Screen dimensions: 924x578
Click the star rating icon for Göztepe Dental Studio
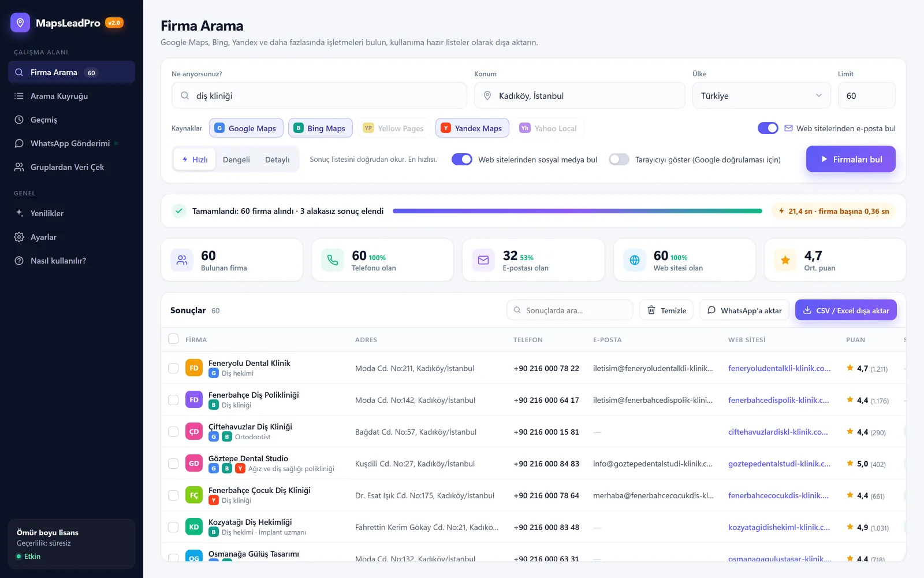850,464
